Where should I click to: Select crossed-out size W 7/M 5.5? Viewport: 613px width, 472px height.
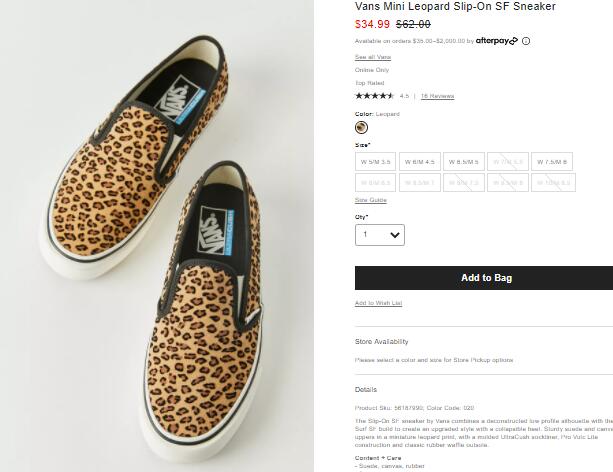(x=507, y=162)
